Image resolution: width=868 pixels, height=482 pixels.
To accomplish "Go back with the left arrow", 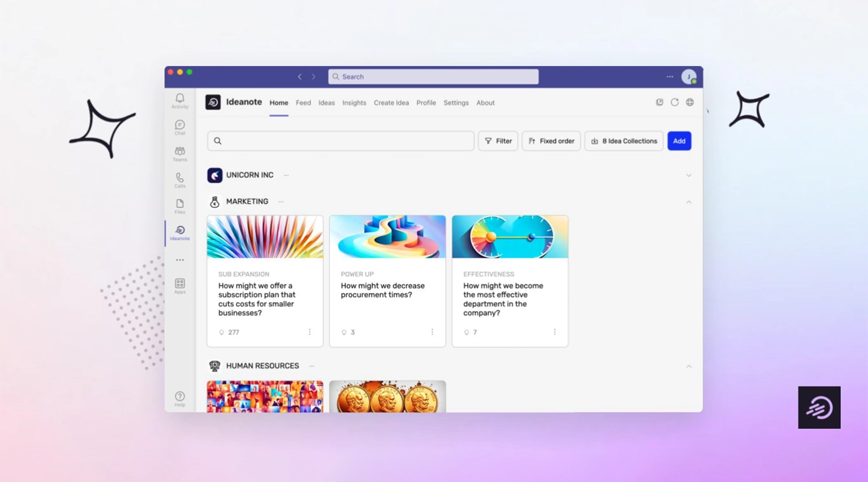I will pyautogui.click(x=300, y=77).
